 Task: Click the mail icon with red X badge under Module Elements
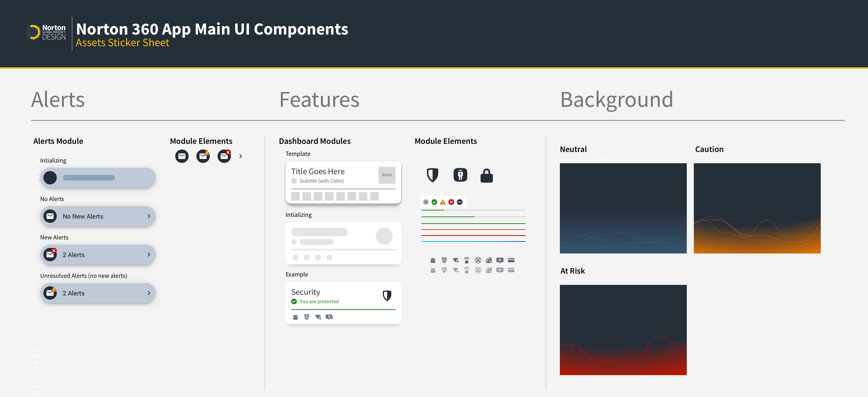pyautogui.click(x=224, y=156)
